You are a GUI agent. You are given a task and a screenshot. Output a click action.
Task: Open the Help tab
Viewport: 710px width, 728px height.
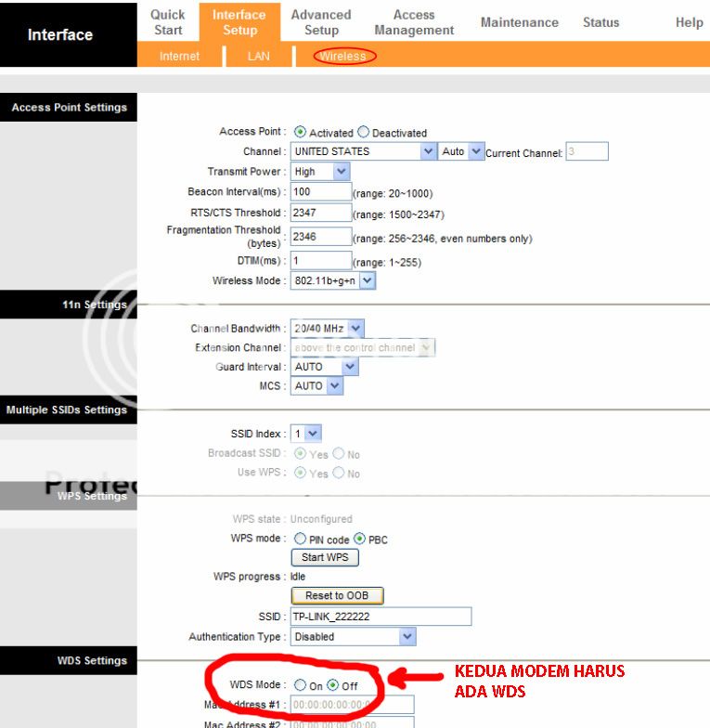click(689, 22)
